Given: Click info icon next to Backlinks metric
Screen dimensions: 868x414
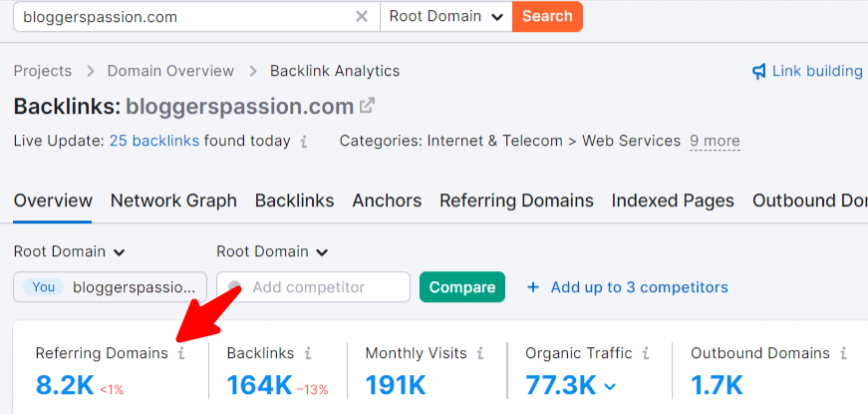Looking at the screenshot, I should point(308,353).
